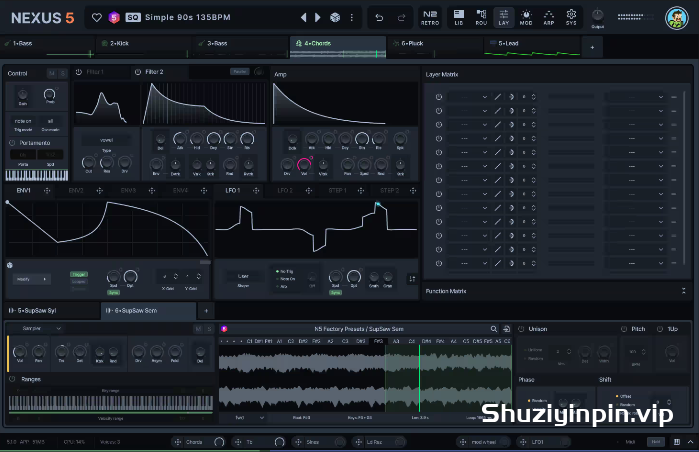Screen dimensions: 699x452
Task: Open the LFO Shape selector
Action: click(243, 277)
